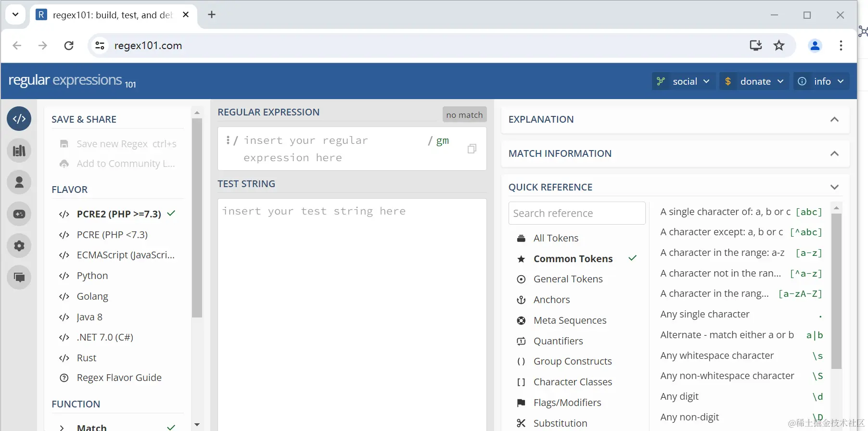Screen dimensions: 868x431
Task: Select the Java 8 flavor
Action: pos(117,317)
